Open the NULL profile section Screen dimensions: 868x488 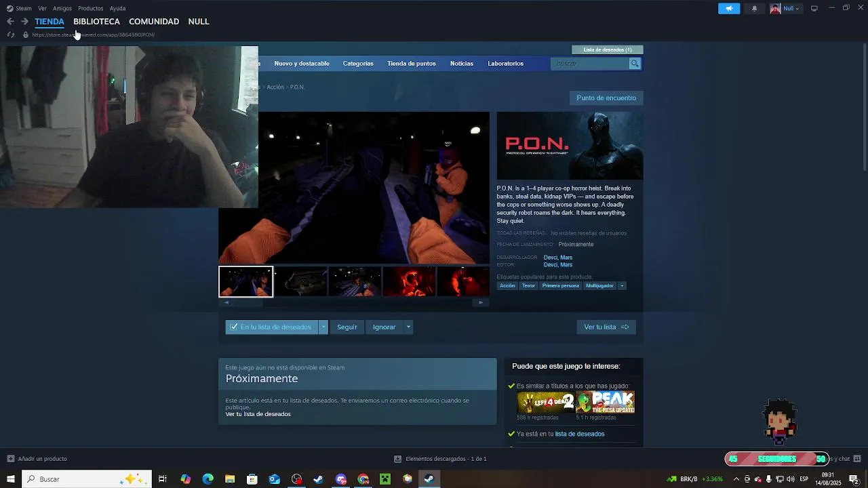199,22
